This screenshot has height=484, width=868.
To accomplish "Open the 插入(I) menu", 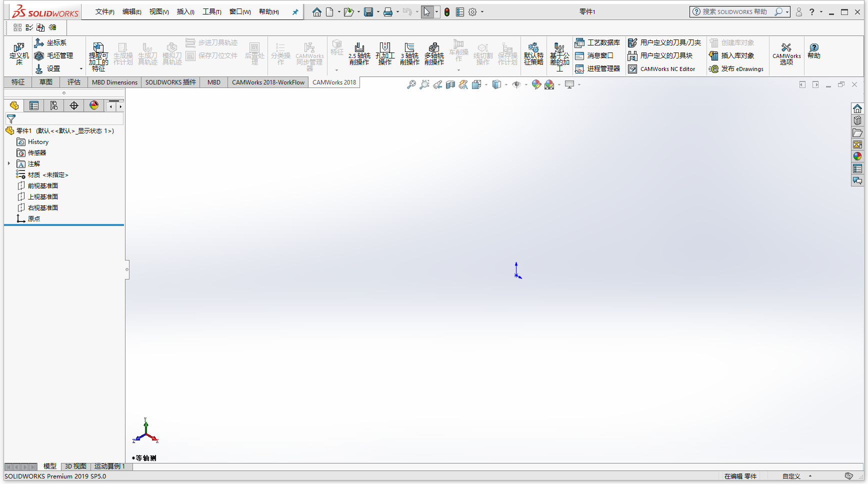I will (x=185, y=12).
